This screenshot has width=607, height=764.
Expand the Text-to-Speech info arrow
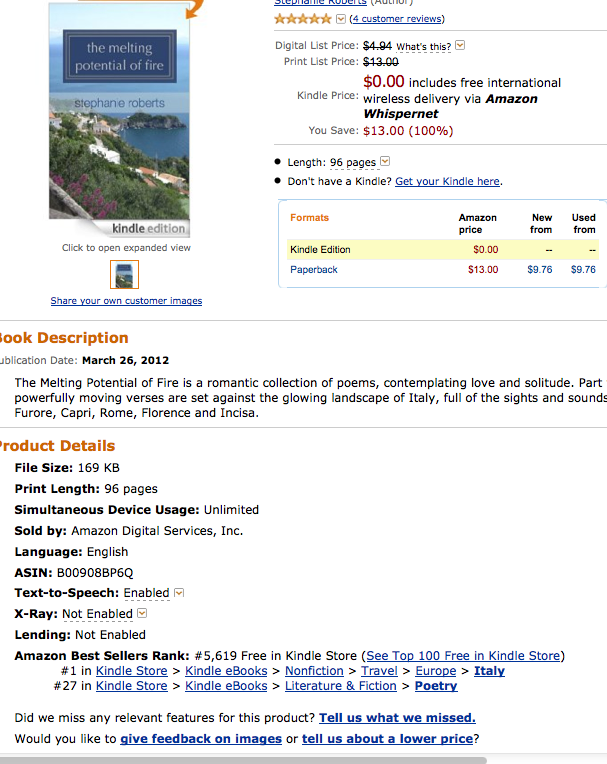click(x=179, y=593)
